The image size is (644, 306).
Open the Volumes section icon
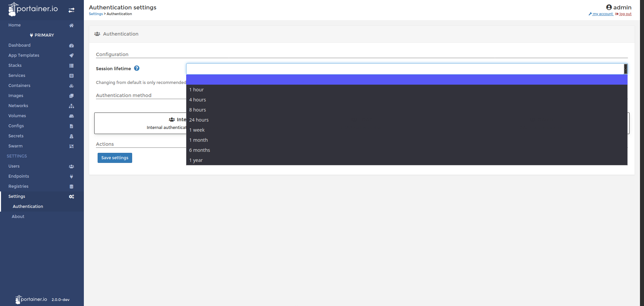71,116
